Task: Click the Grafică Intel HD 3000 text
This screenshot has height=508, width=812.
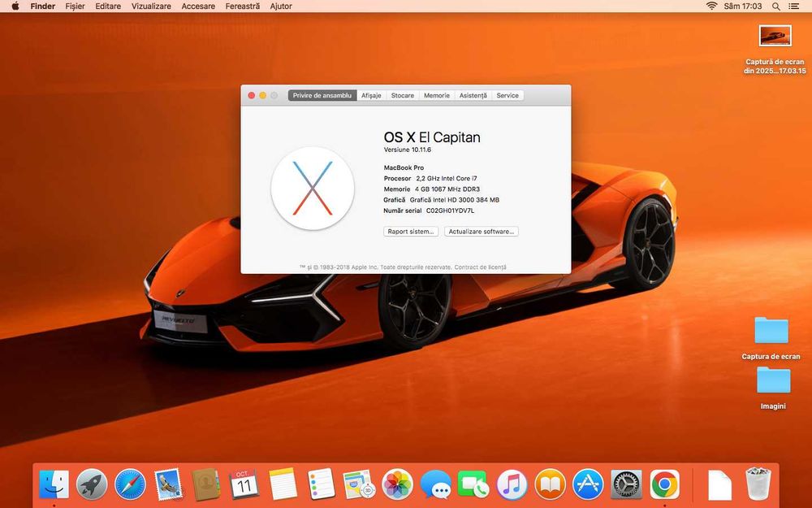Action: [454, 200]
